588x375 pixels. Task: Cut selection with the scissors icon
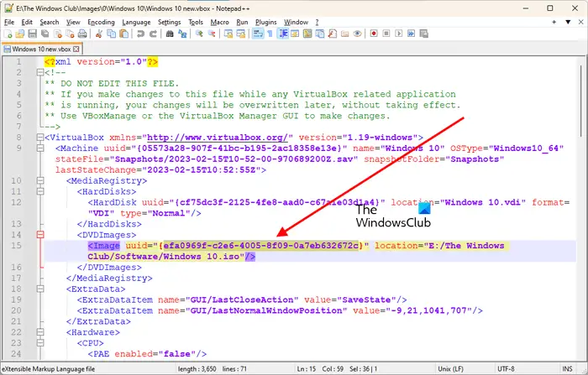click(x=99, y=34)
